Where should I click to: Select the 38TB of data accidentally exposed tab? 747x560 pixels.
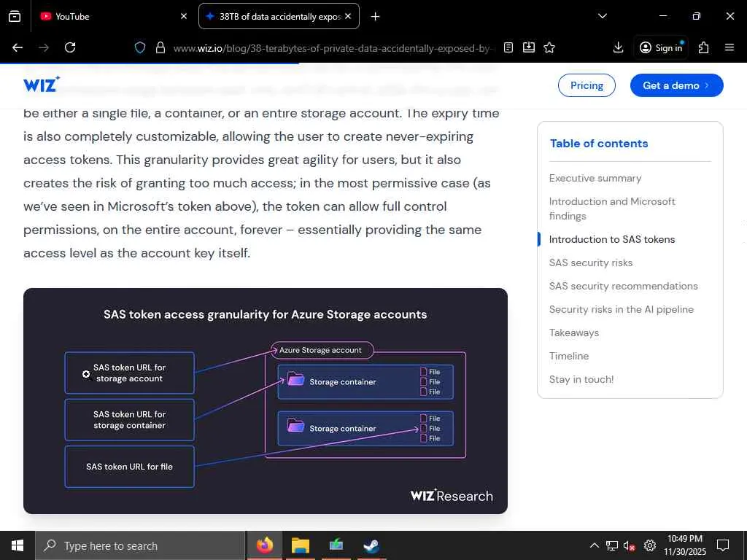coord(279,16)
